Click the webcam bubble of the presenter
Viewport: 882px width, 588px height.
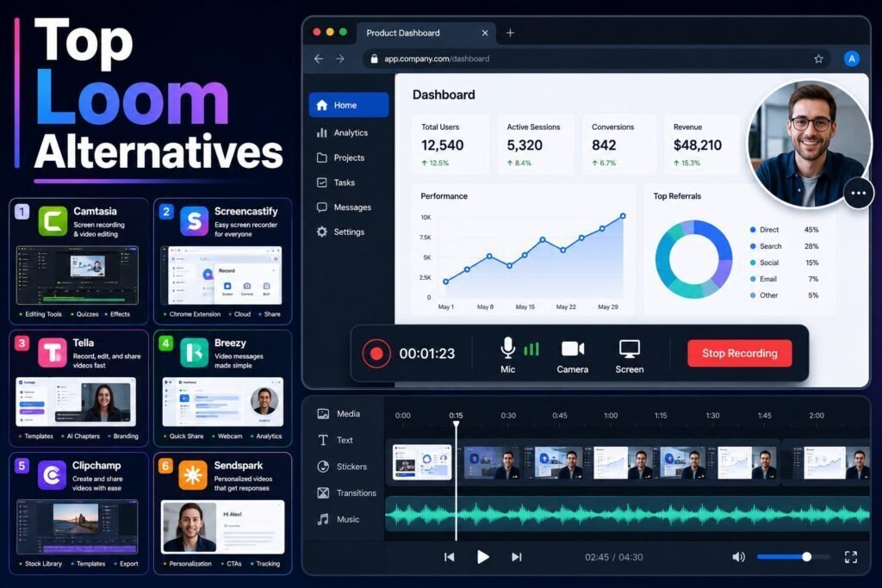click(x=808, y=144)
